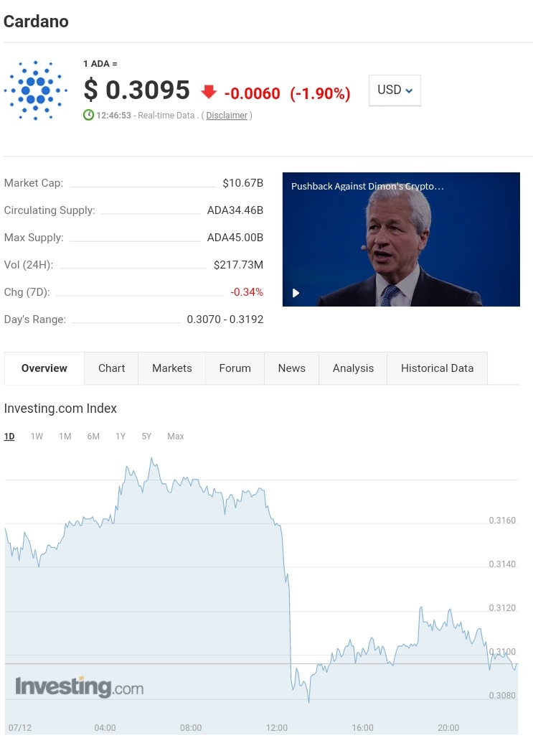The height and width of the screenshot is (756, 533).
Task: Click the Cardano blue dotted logo
Action: tap(36, 90)
